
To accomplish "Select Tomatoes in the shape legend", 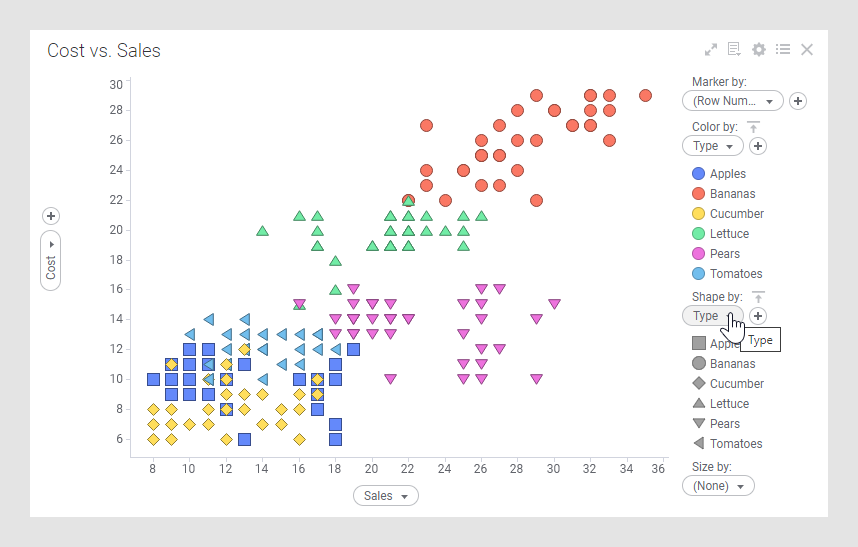I will point(735,444).
